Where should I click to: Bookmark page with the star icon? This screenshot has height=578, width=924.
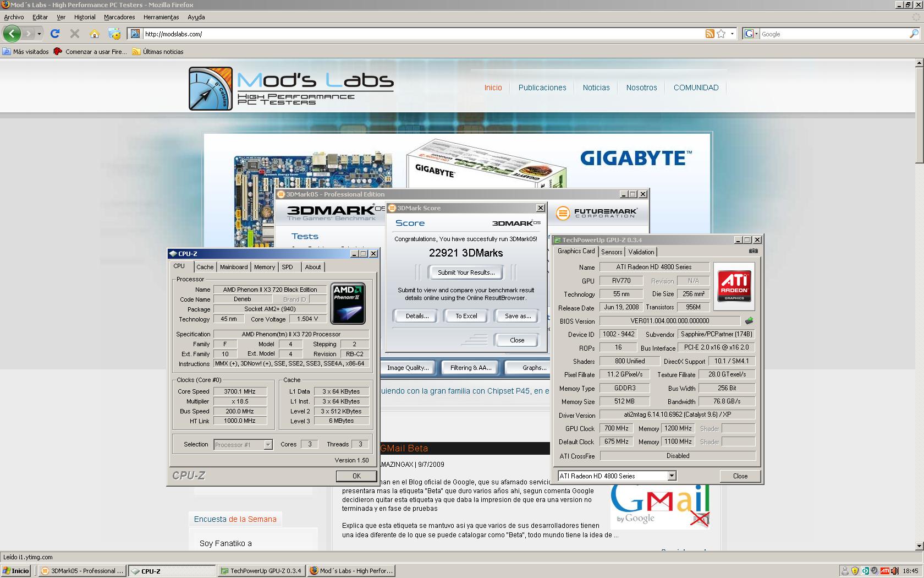point(721,34)
